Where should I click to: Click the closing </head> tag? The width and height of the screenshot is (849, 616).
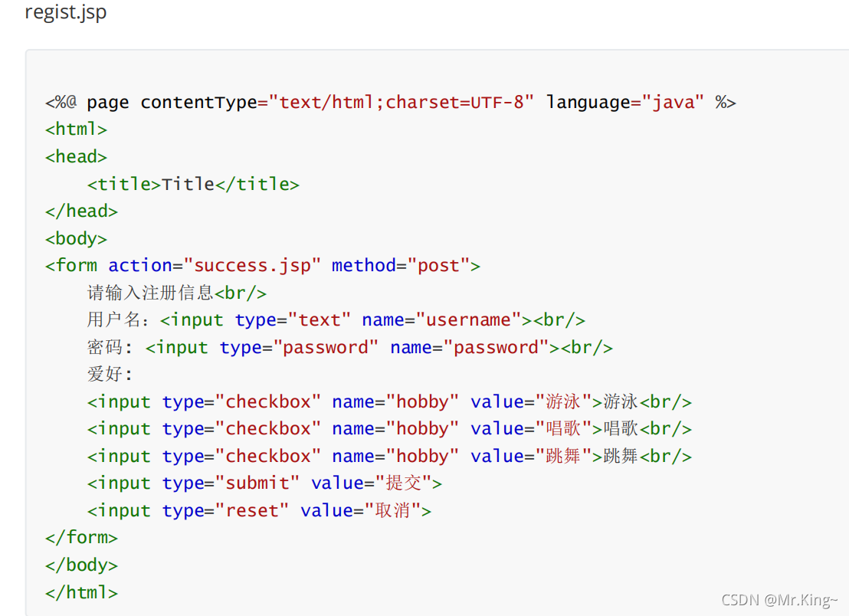tap(81, 211)
